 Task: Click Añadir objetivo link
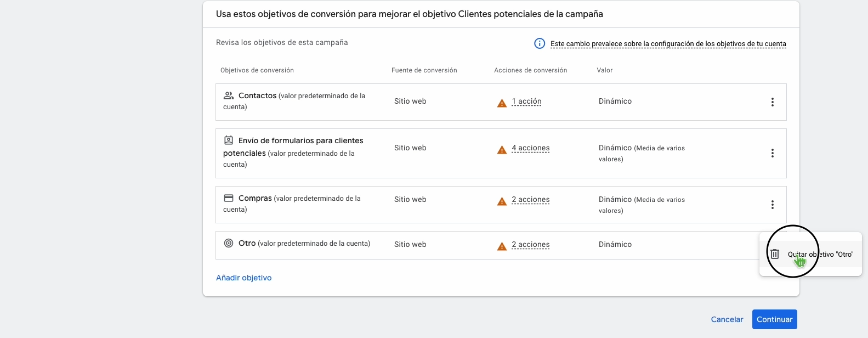[x=244, y=278]
